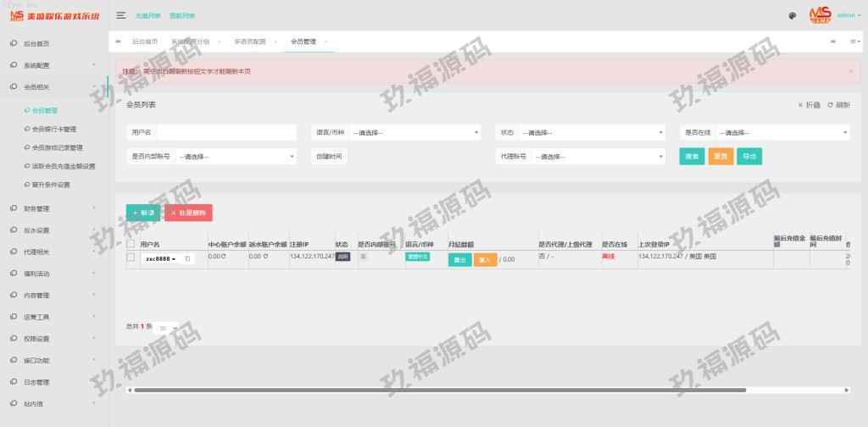Check the row checkbox for user zxc8888
The image size is (868, 427).
pyautogui.click(x=131, y=257)
